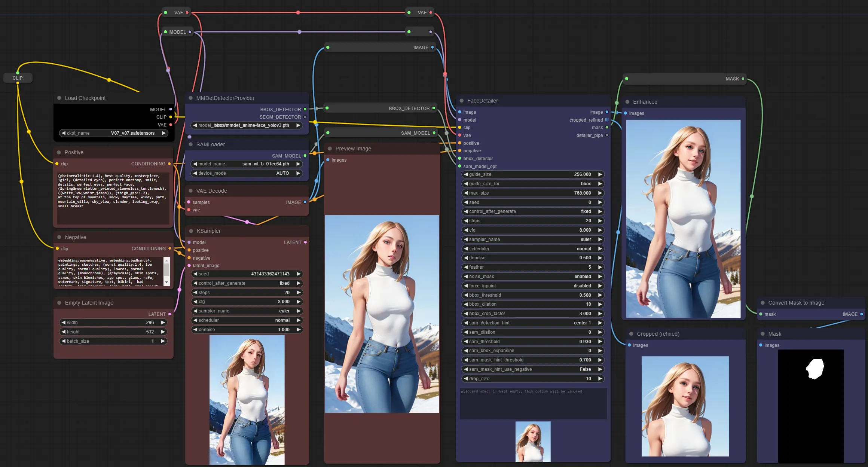Viewport: 868px width, 467px height.
Task: Enable force_inpaint in FaceDetailer
Action: (533, 286)
